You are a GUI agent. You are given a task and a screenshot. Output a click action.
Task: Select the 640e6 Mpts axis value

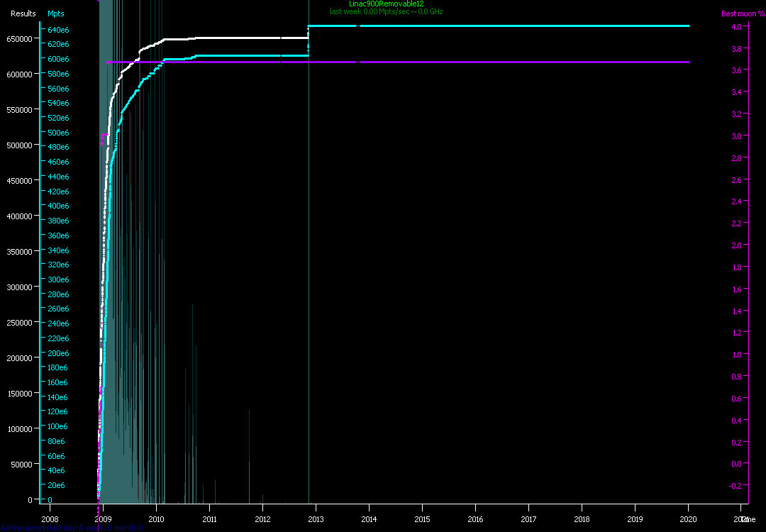coord(57,30)
